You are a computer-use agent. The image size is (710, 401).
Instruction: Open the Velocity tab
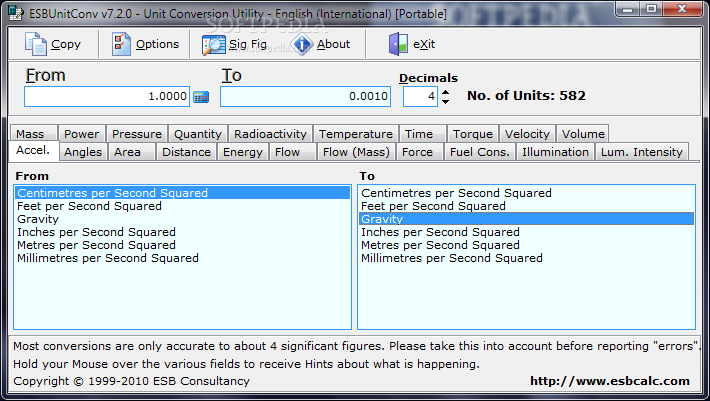[527, 134]
